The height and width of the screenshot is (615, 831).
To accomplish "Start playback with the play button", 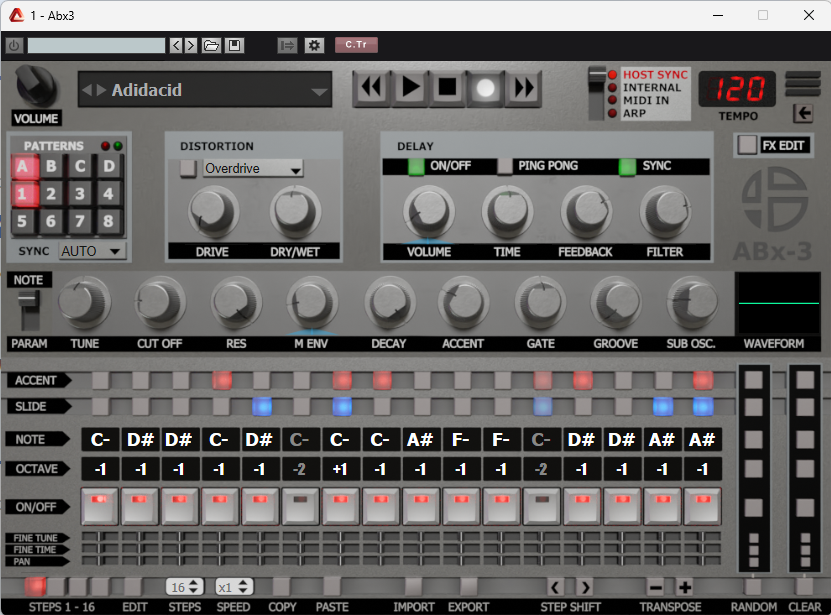I will pos(409,87).
